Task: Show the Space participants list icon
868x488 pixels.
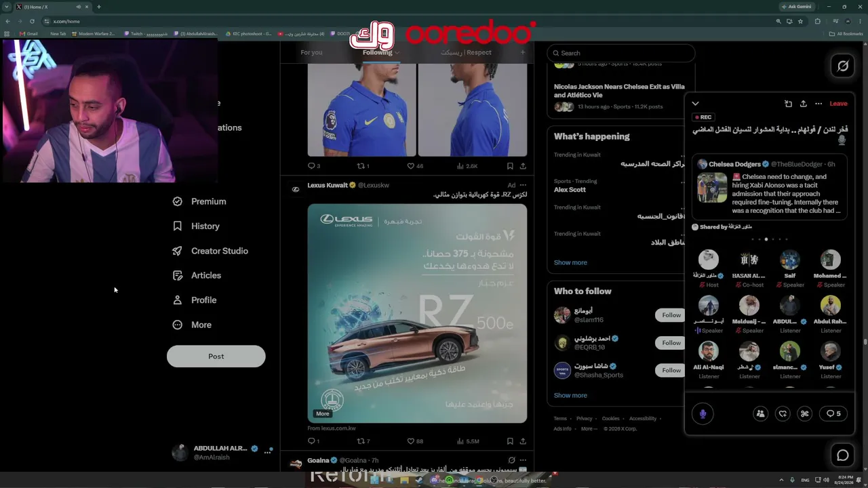Action: coord(760,413)
